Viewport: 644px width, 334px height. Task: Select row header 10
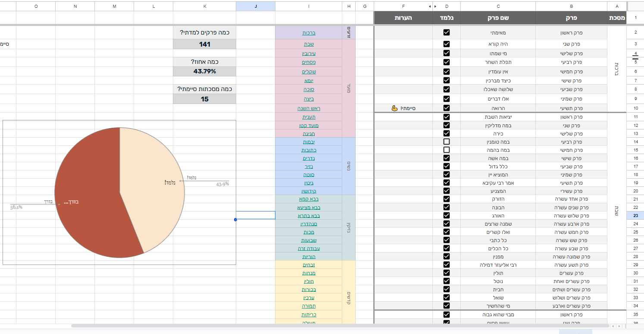pyautogui.click(x=635, y=108)
